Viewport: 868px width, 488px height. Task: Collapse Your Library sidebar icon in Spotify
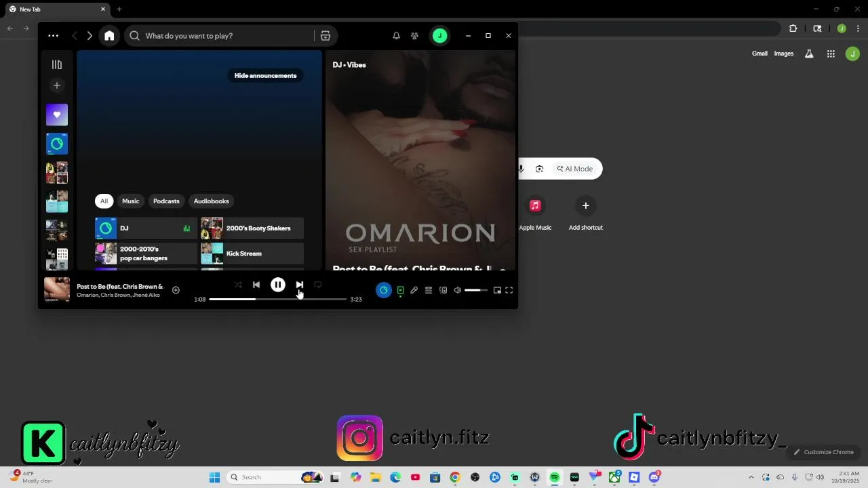[x=57, y=64]
